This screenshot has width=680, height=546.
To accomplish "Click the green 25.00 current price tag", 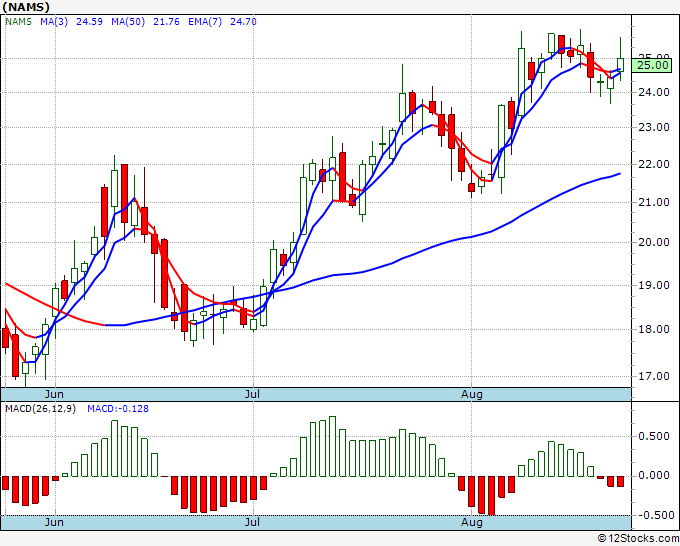I will pyautogui.click(x=652, y=65).
